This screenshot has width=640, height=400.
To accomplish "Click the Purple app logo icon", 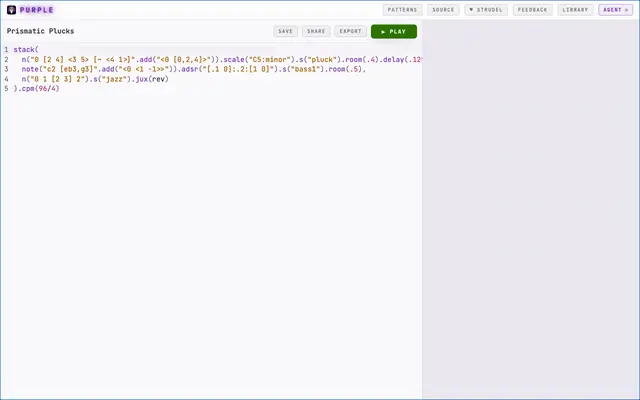I will [11, 10].
